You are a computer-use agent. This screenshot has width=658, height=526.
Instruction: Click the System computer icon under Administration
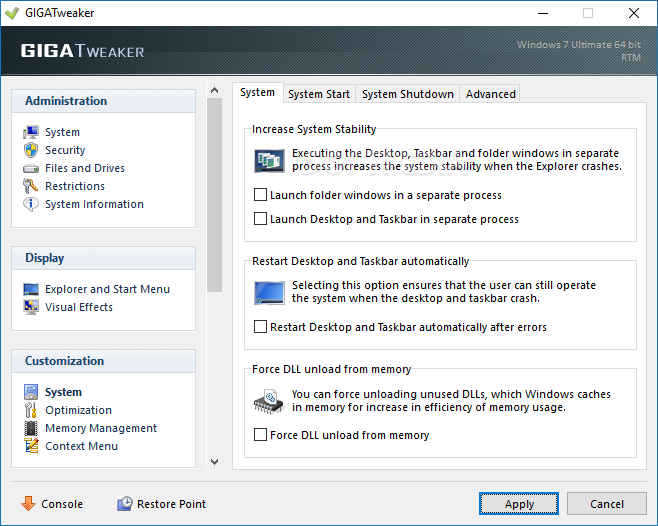click(31, 132)
